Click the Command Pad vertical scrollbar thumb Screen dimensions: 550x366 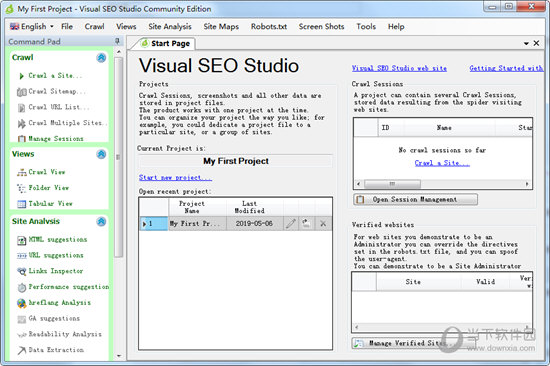point(119,157)
